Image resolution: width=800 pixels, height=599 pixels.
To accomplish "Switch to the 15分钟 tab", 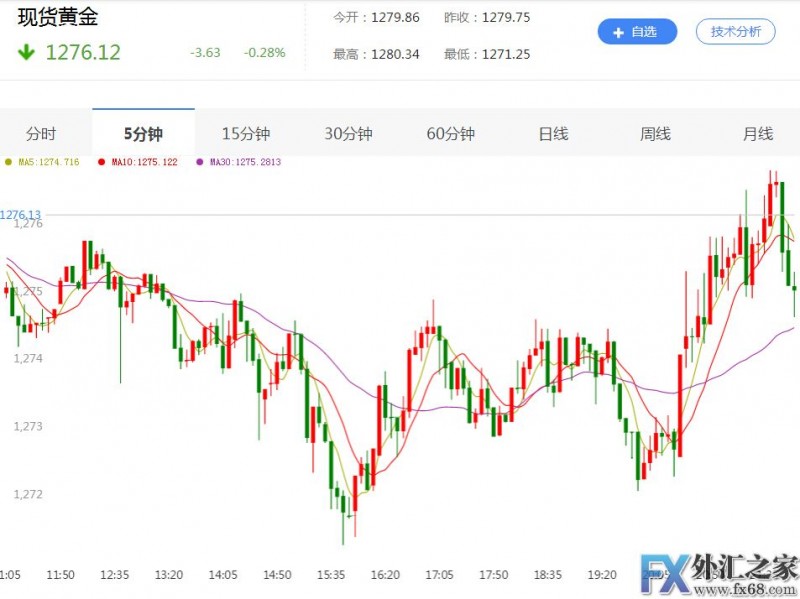I will (246, 134).
